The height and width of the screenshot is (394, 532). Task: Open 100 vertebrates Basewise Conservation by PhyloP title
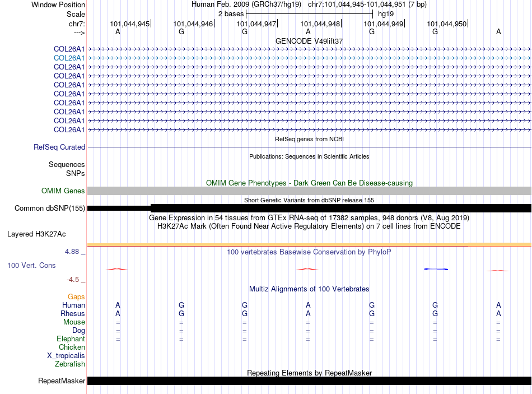pos(309,252)
